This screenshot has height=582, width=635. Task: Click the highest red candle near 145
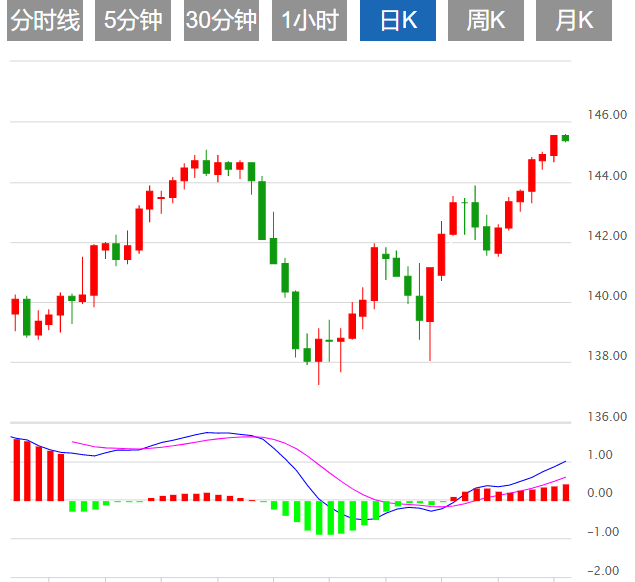(x=554, y=145)
